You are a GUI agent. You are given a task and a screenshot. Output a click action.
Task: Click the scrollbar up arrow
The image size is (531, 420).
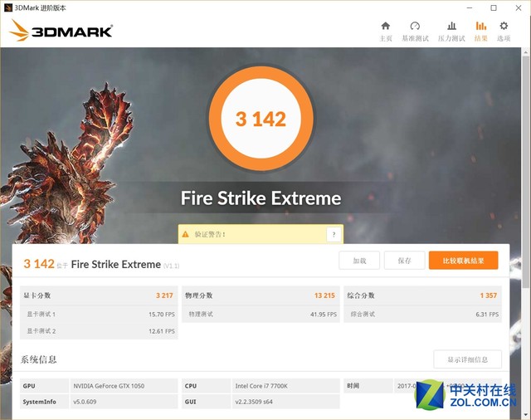[x=526, y=51]
